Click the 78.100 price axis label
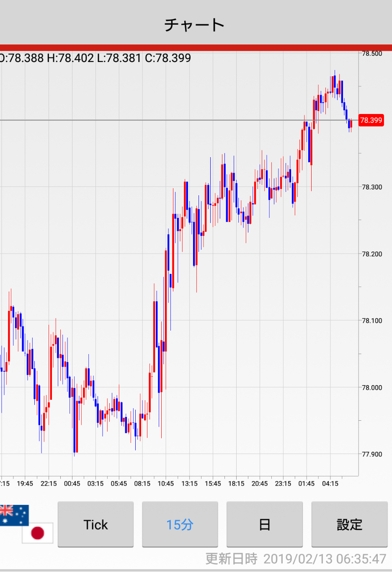The height and width of the screenshot is (572, 392). click(x=372, y=321)
